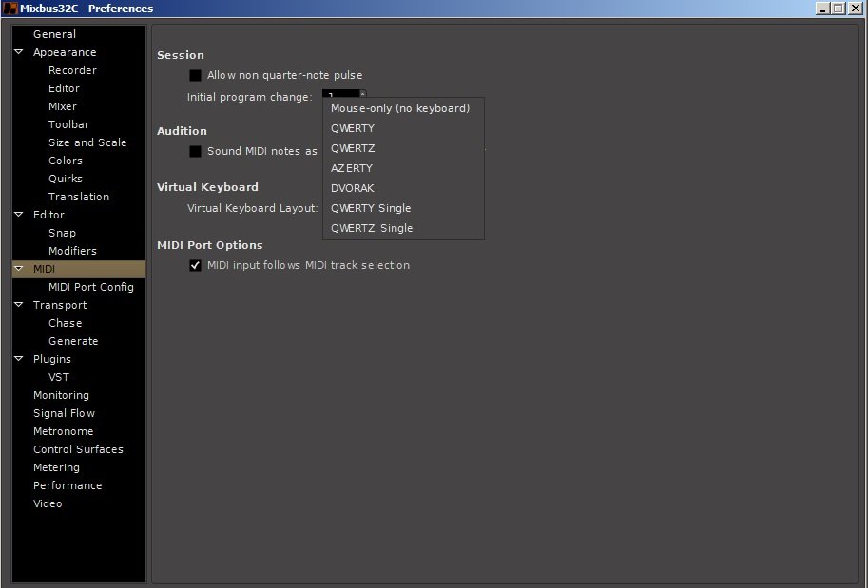Click the Mixbus32C title bar icon
This screenshot has width=868, height=588.
tap(10, 9)
